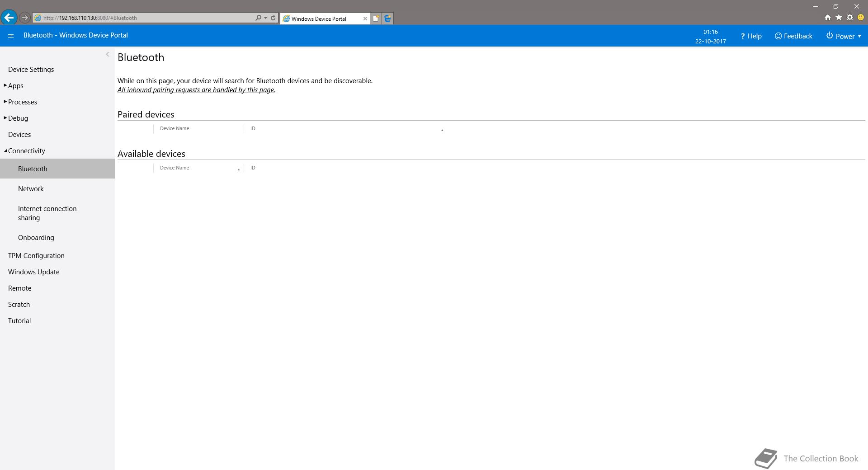Open Internet connection sharing page
868x470 pixels.
pos(47,213)
